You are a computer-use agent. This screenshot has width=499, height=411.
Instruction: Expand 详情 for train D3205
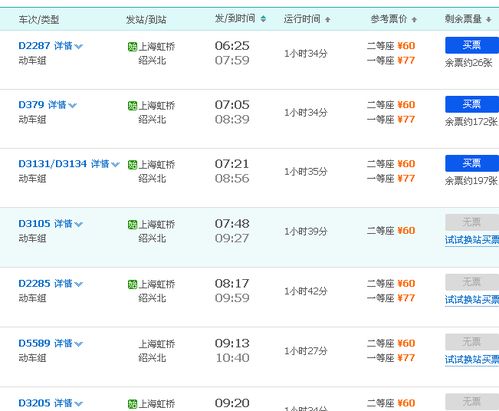coord(68,403)
